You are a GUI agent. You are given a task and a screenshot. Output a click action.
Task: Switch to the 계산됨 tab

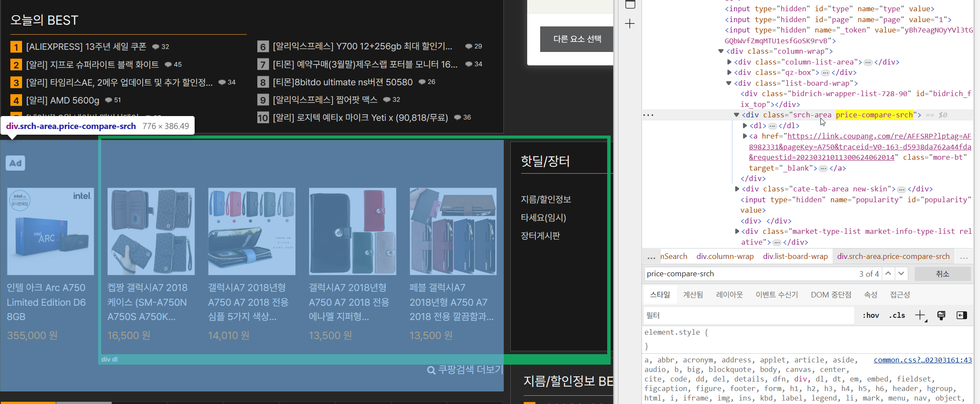[693, 294]
